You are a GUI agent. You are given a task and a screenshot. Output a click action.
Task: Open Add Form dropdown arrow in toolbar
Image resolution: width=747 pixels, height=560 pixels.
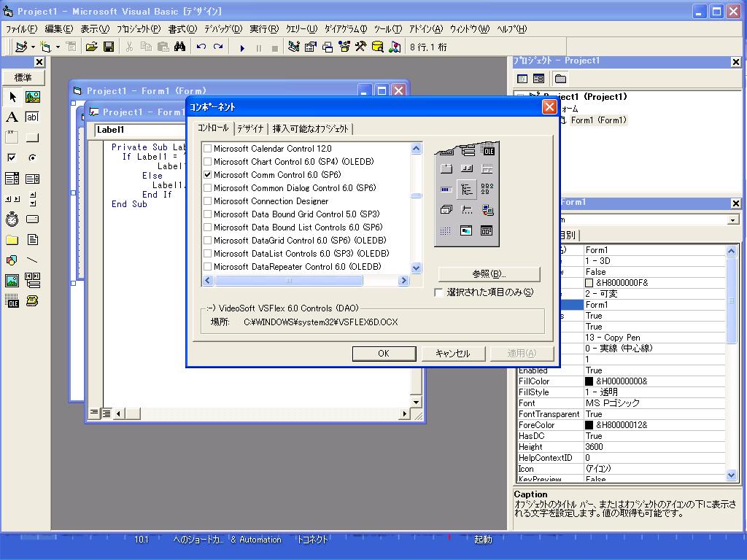[x=58, y=47]
